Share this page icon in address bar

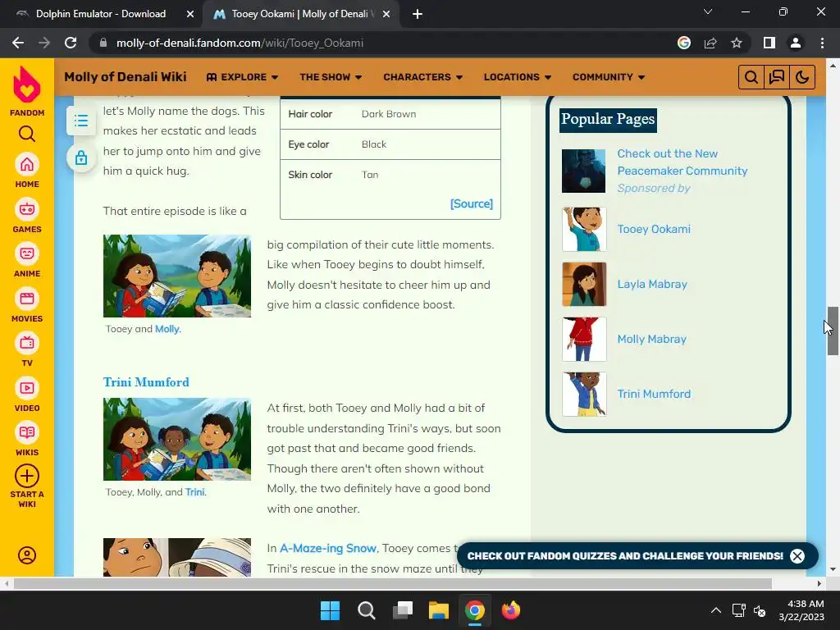710,43
